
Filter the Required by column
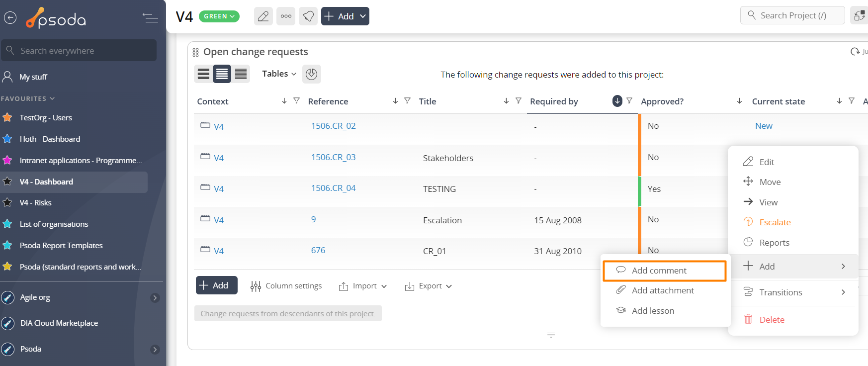[629, 101]
